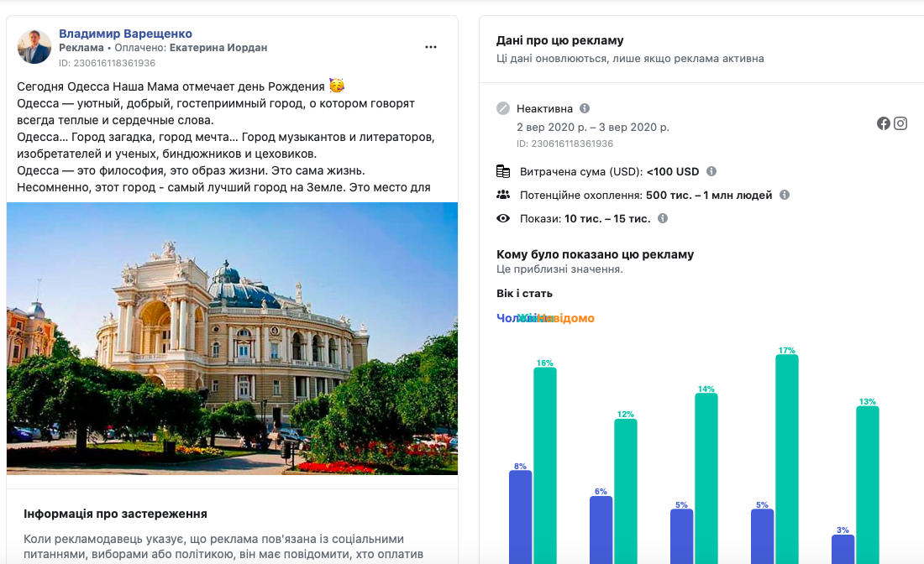The width and height of the screenshot is (924, 564).
Task: Click the blue bar labeled 8%
Action: click(520, 516)
